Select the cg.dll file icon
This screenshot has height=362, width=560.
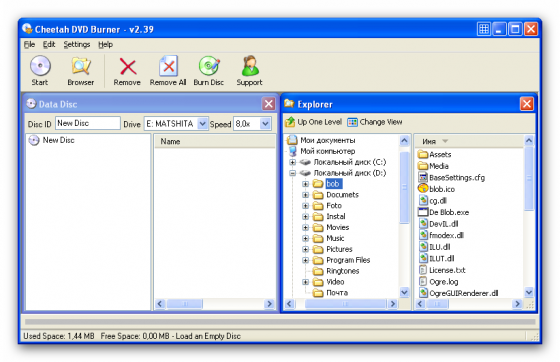(x=423, y=200)
